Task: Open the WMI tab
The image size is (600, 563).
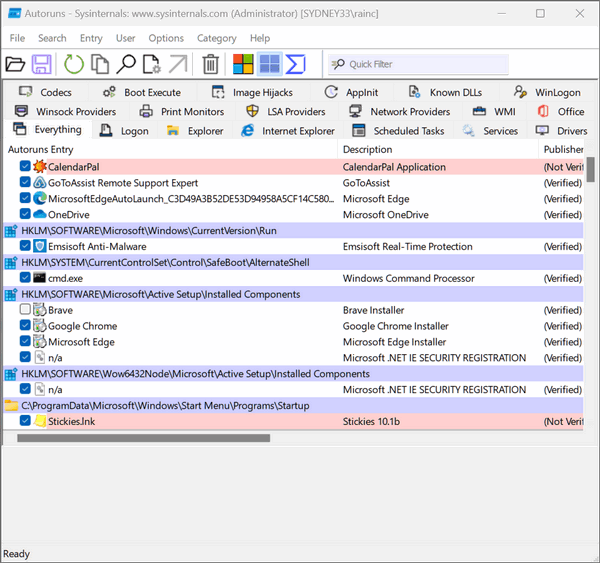Action: click(x=494, y=112)
